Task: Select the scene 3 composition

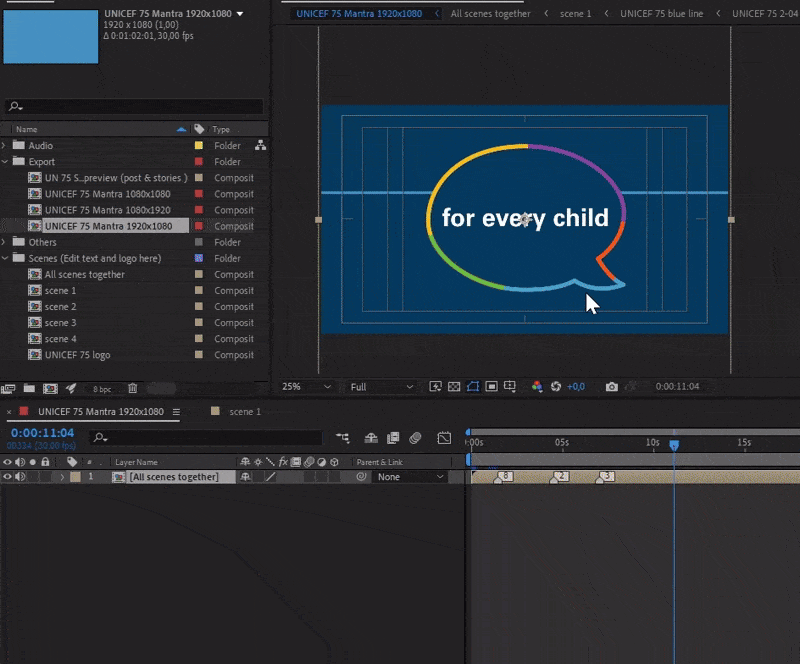Action: coord(60,323)
